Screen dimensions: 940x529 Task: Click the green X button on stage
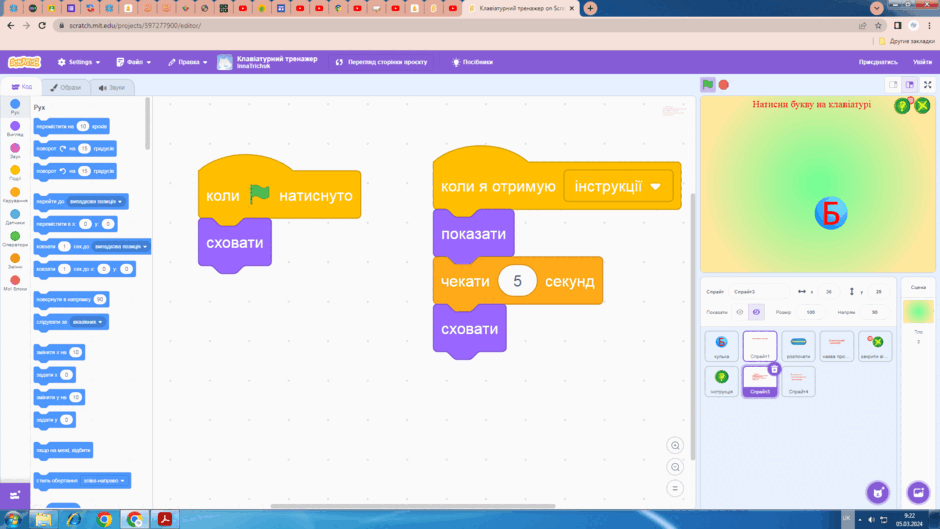[x=923, y=106]
